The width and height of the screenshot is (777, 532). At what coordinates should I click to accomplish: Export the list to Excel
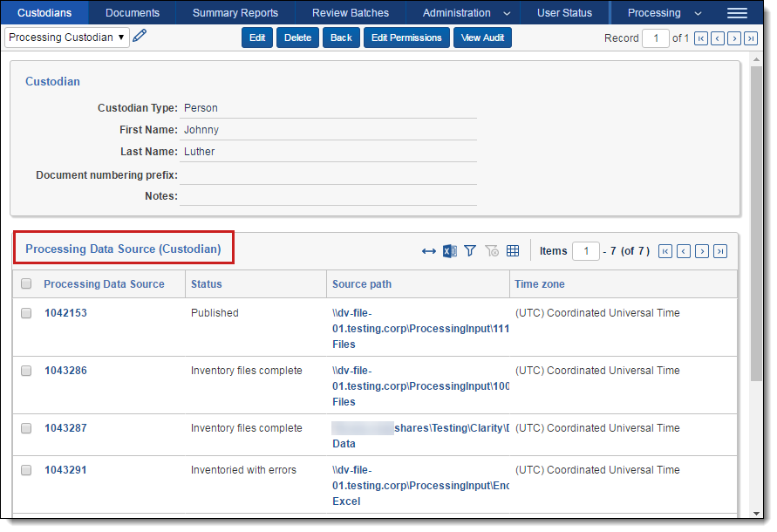(x=450, y=251)
